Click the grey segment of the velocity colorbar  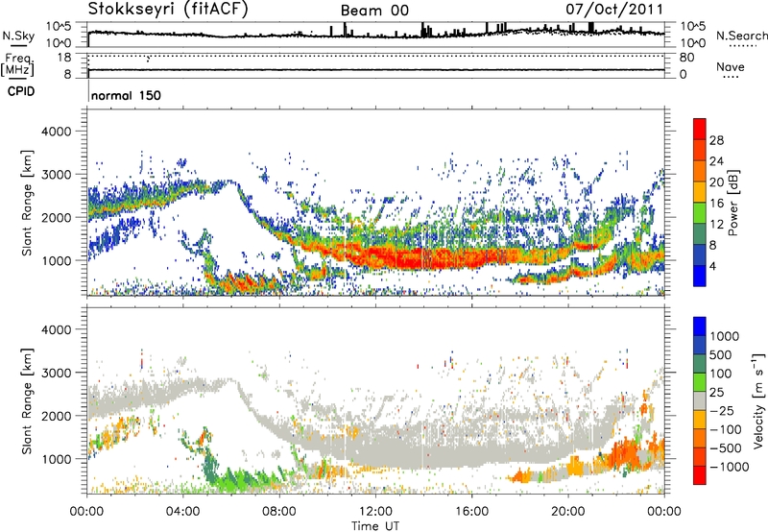pyautogui.click(x=700, y=401)
